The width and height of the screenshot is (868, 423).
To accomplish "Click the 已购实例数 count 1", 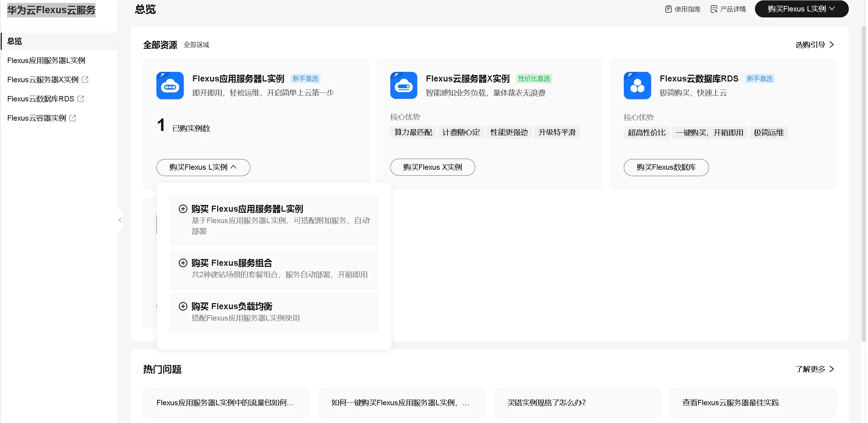I will pyautogui.click(x=161, y=125).
